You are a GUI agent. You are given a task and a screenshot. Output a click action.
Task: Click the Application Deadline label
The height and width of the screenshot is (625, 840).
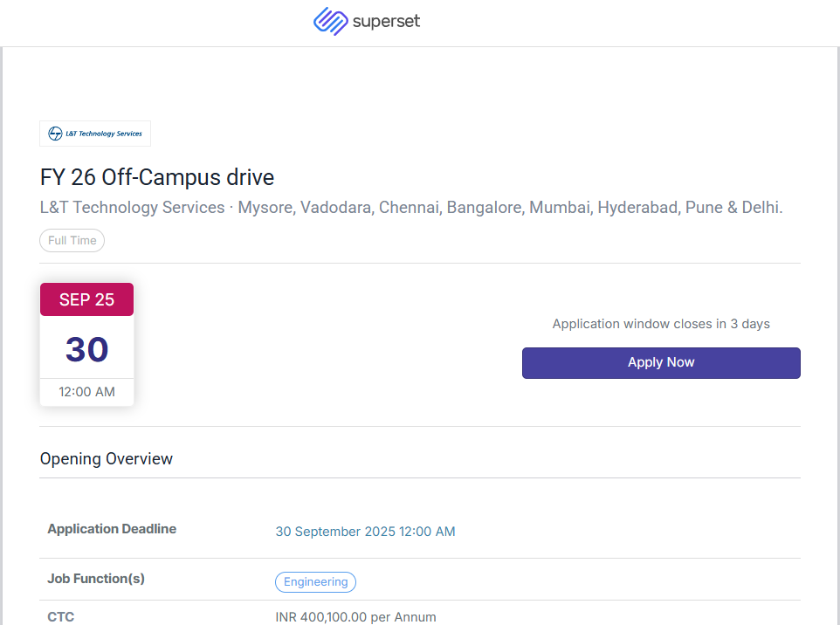(x=112, y=529)
